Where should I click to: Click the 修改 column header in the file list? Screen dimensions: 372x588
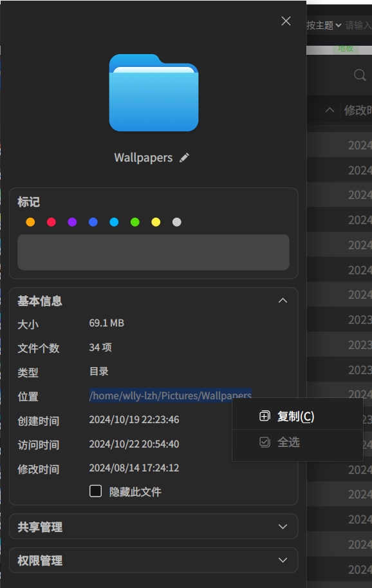358,110
